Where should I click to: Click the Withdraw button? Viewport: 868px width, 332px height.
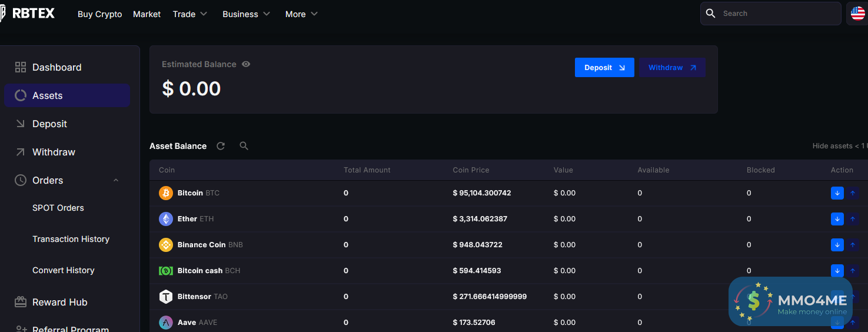click(672, 68)
